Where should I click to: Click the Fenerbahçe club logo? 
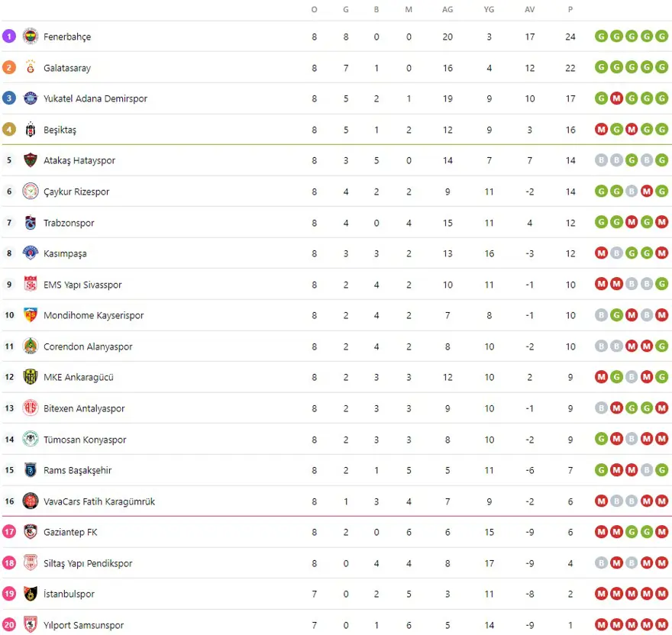(31, 37)
